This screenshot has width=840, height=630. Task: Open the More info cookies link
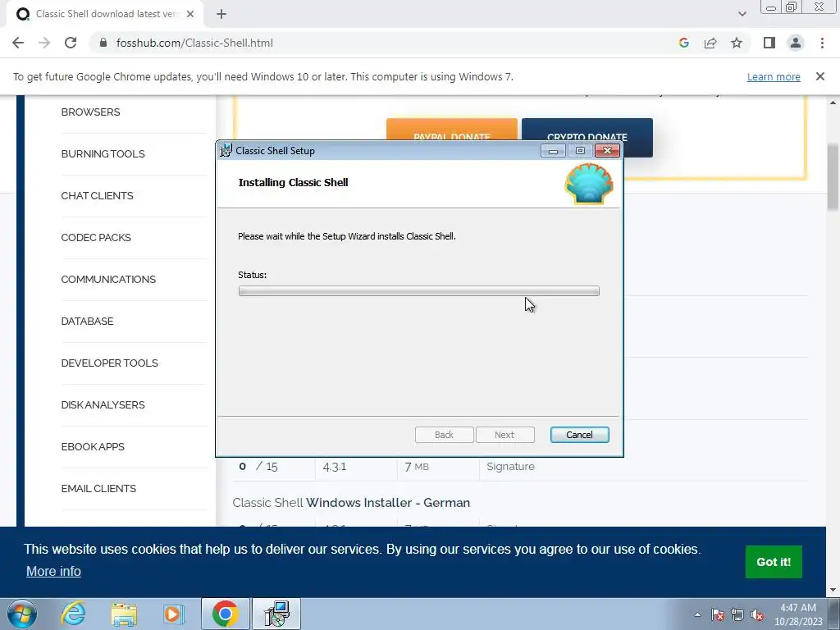(53, 571)
